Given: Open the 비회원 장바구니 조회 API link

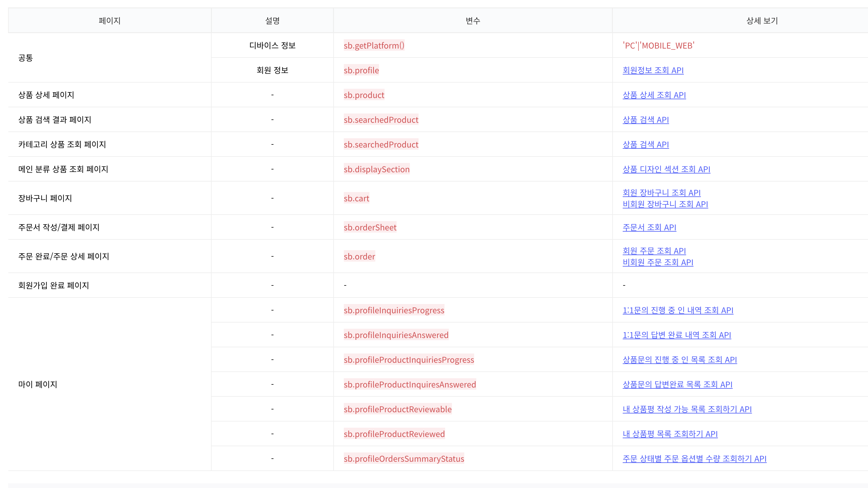Looking at the screenshot, I should (665, 204).
